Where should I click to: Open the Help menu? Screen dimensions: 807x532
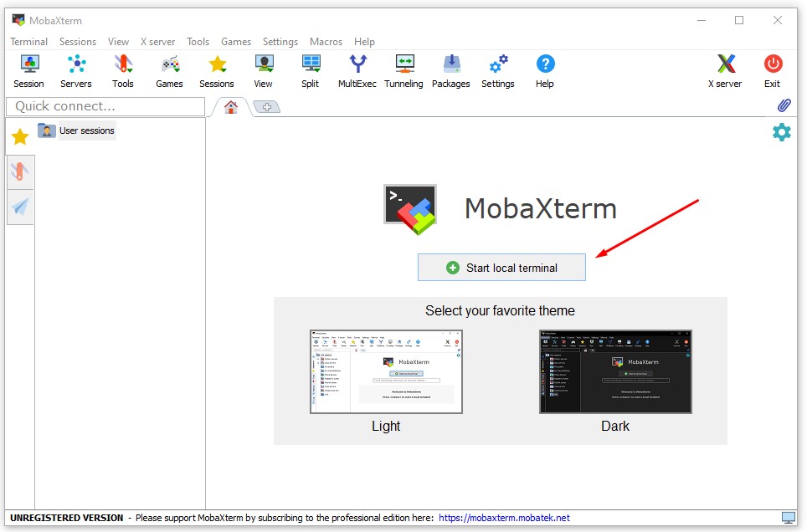click(364, 42)
